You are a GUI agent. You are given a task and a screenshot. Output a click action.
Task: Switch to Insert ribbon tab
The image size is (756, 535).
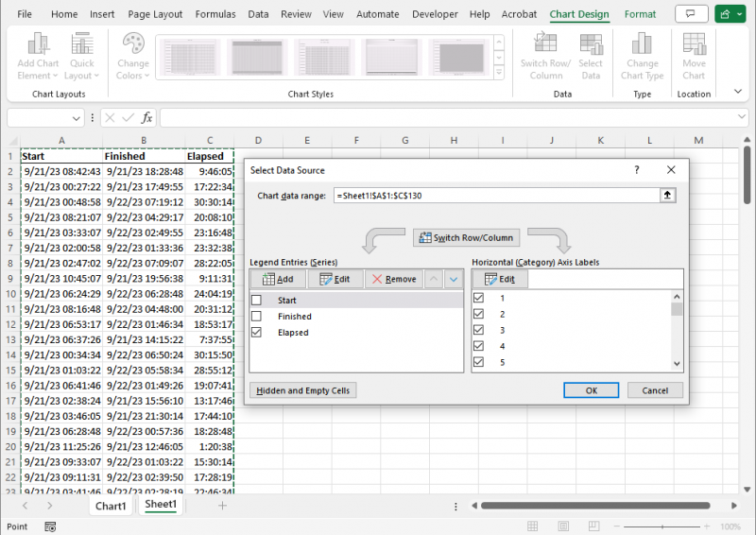(x=102, y=14)
